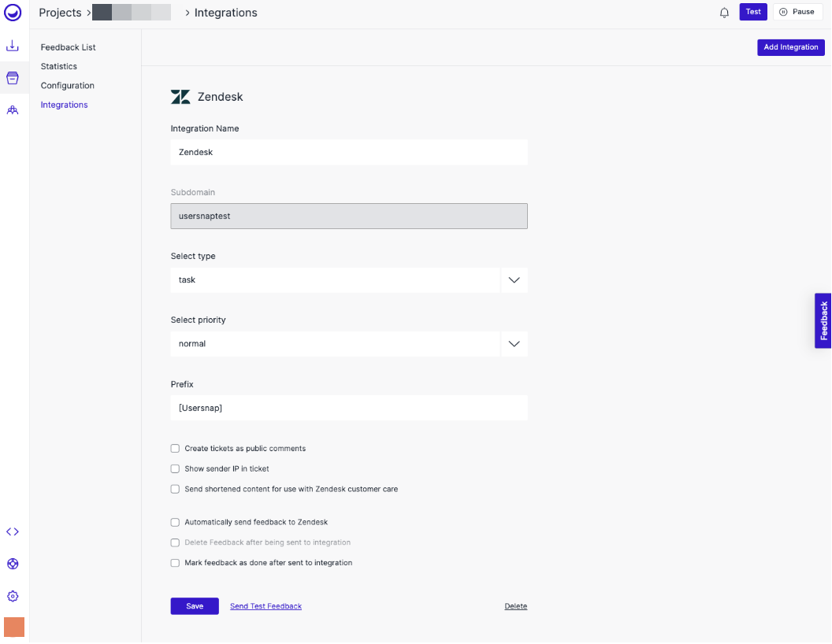Image resolution: width=832 pixels, height=644 pixels.
Task: Open the notifications bell icon
Action: click(x=724, y=12)
